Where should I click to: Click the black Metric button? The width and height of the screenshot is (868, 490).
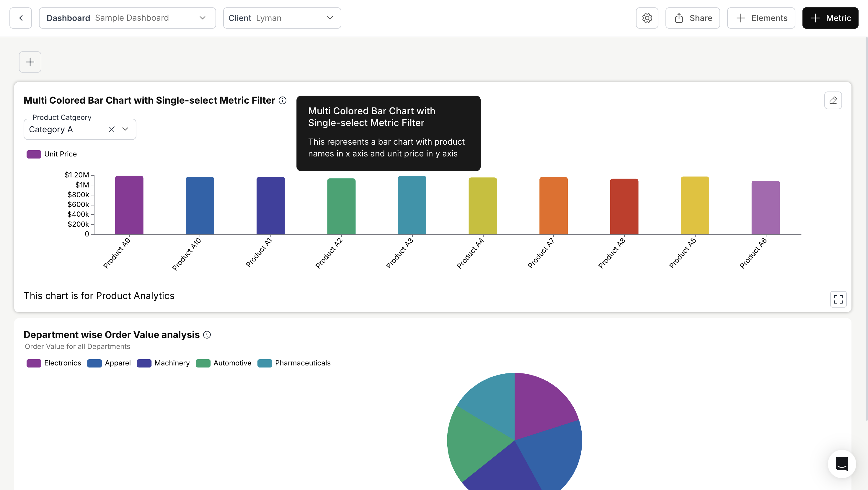pos(830,18)
